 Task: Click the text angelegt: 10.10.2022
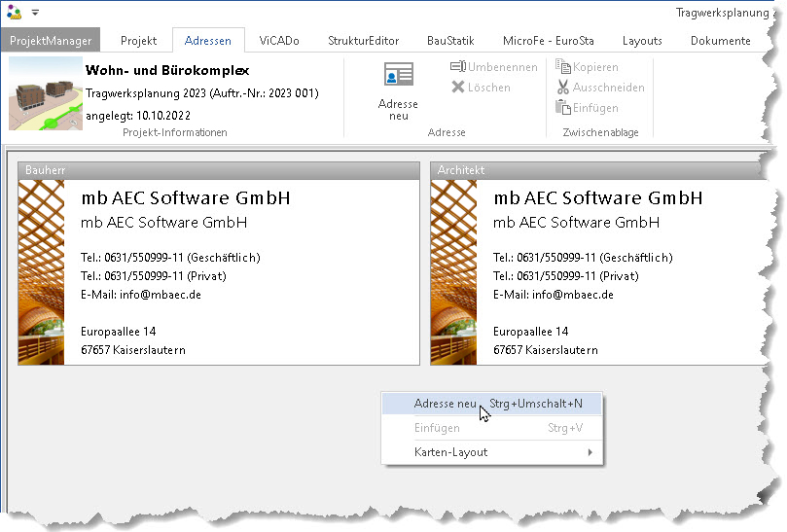(138, 116)
